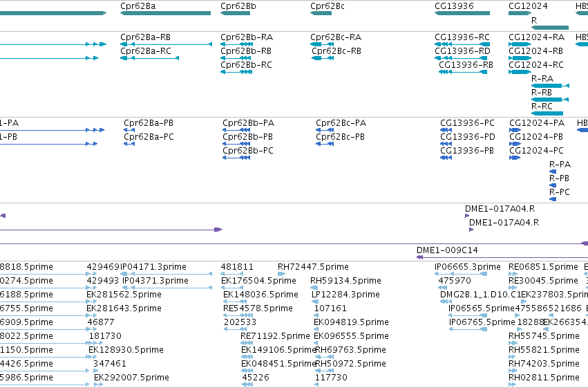This screenshot has height=388, width=588.
Task: Select transcript Cpr62Bb-RB
Action: click(246, 51)
